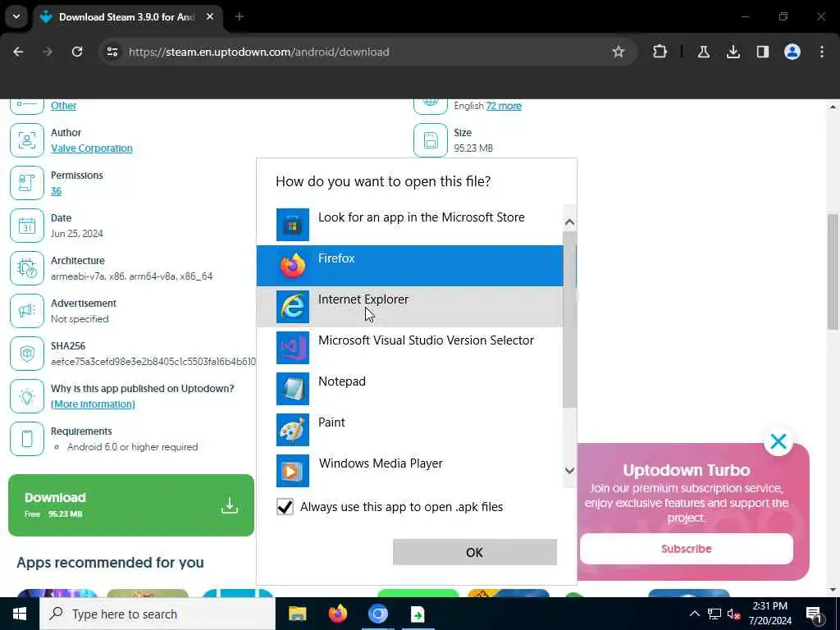
Task: Click the Permissions icon
Action: (x=27, y=183)
